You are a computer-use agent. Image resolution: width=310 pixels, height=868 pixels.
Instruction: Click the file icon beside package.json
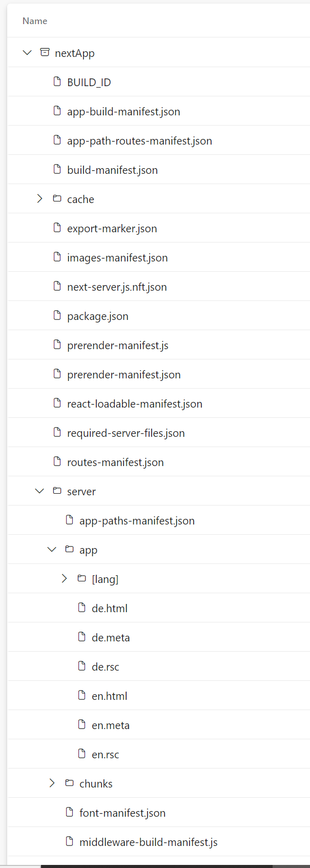(57, 315)
